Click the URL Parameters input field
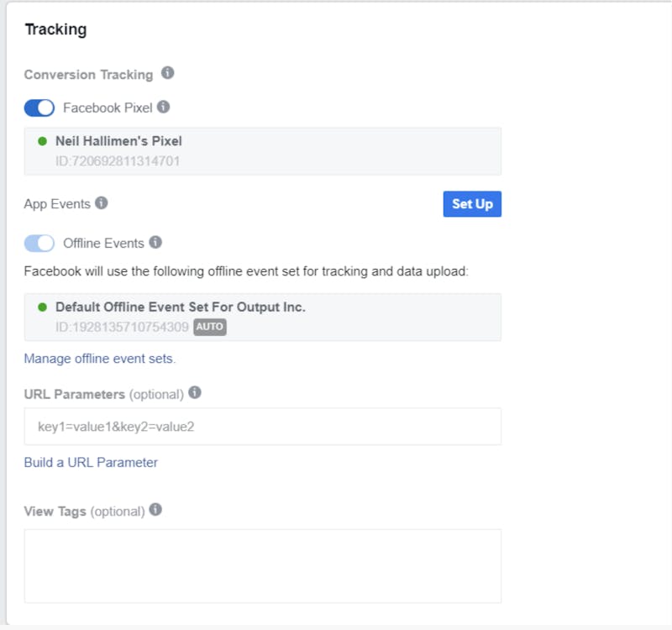The height and width of the screenshot is (630, 672). pos(263,427)
